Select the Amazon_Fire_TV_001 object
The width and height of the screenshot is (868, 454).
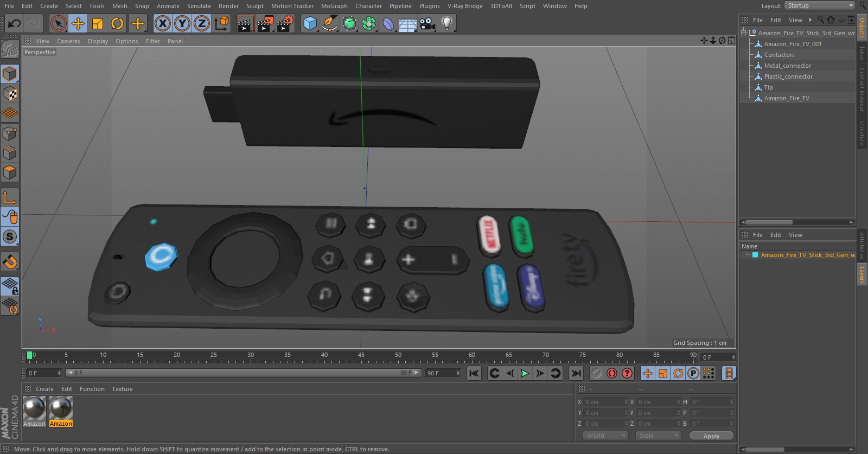(793, 44)
